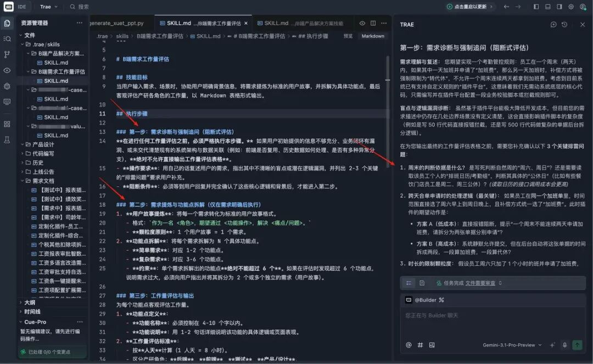
Task: Click the sparkle optimize prompt icon
Action: tap(552, 345)
